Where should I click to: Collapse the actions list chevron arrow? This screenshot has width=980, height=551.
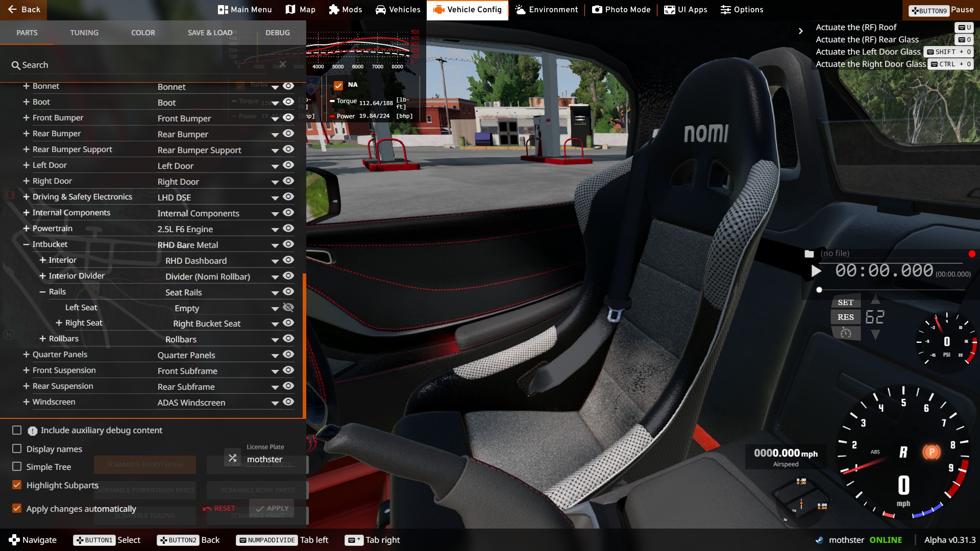(800, 31)
